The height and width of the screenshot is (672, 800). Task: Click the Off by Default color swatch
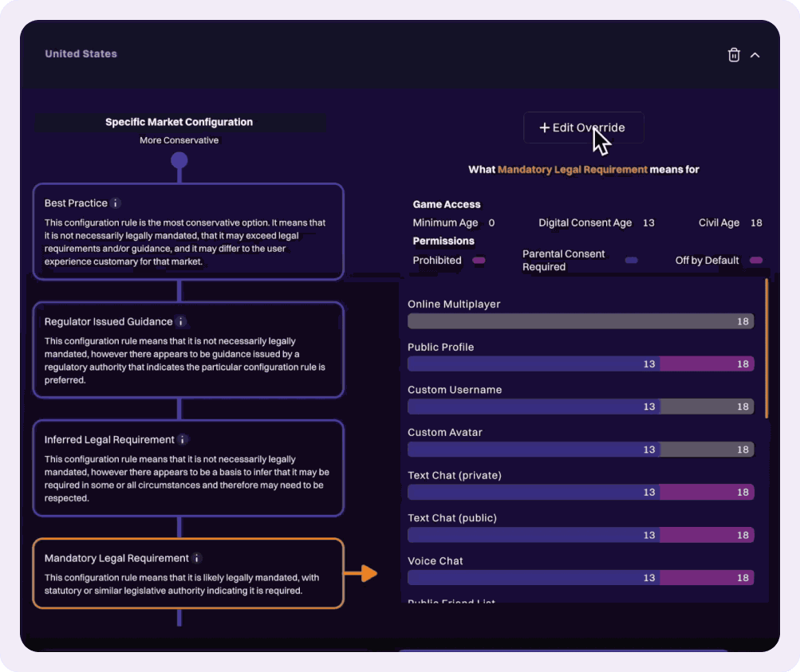(x=756, y=261)
